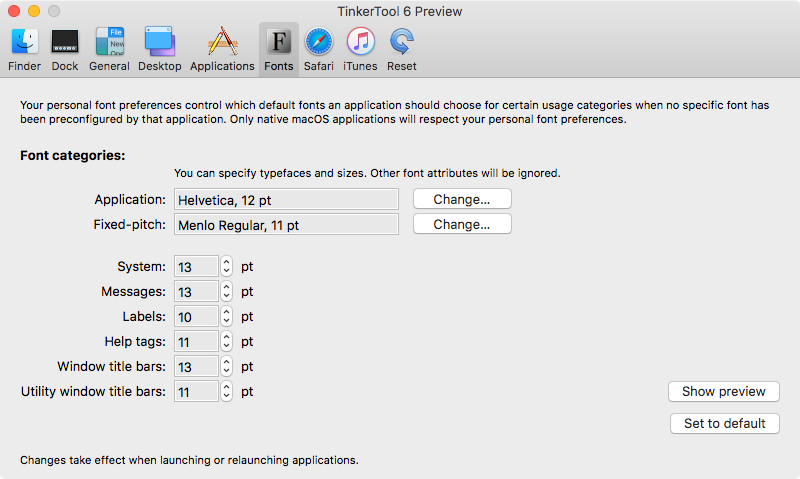The height and width of the screenshot is (479, 800).
Task: Click the Utility window title bars stepper
Action: click(x=227, y=391)
